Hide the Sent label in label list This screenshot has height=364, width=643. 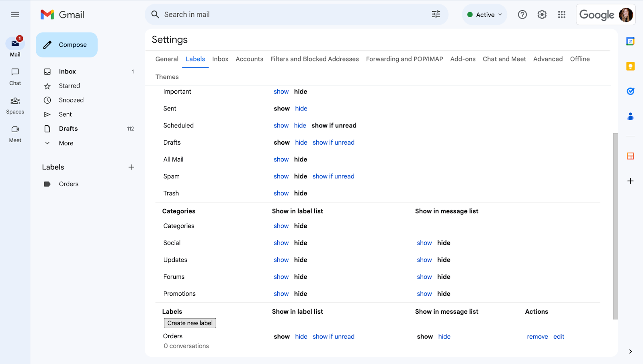pyautogui.click(x=301, y=108)
